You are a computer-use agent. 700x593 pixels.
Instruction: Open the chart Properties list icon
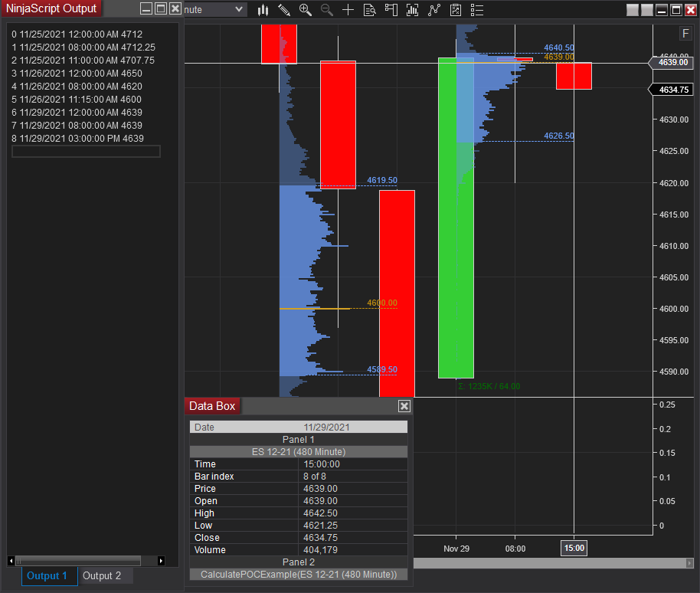(x=477, y=10)
